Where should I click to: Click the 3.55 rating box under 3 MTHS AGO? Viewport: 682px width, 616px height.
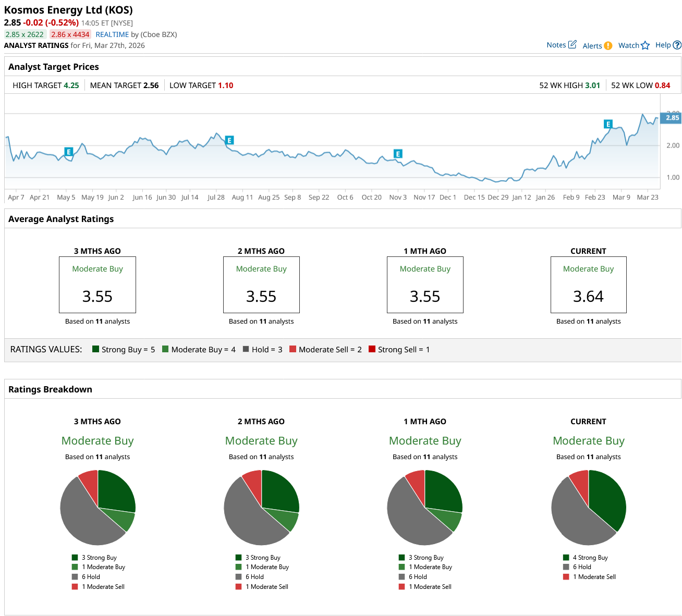98,285
